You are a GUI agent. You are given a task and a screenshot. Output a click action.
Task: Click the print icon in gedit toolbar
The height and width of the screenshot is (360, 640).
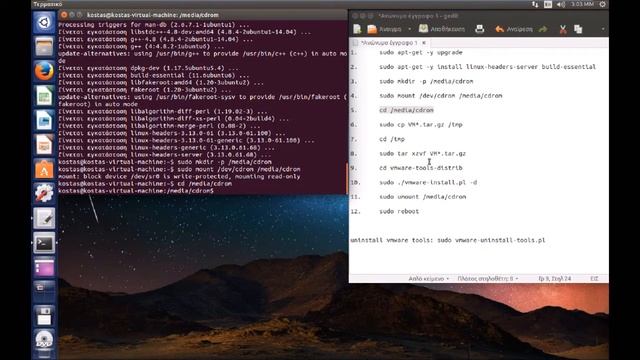pos(480,29)
